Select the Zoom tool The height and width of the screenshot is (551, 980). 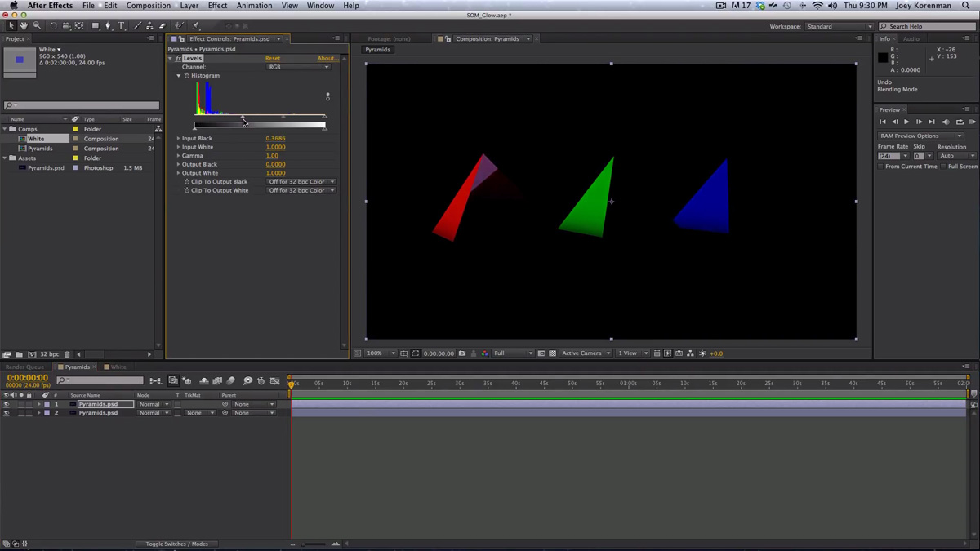[x=38, y=24]
